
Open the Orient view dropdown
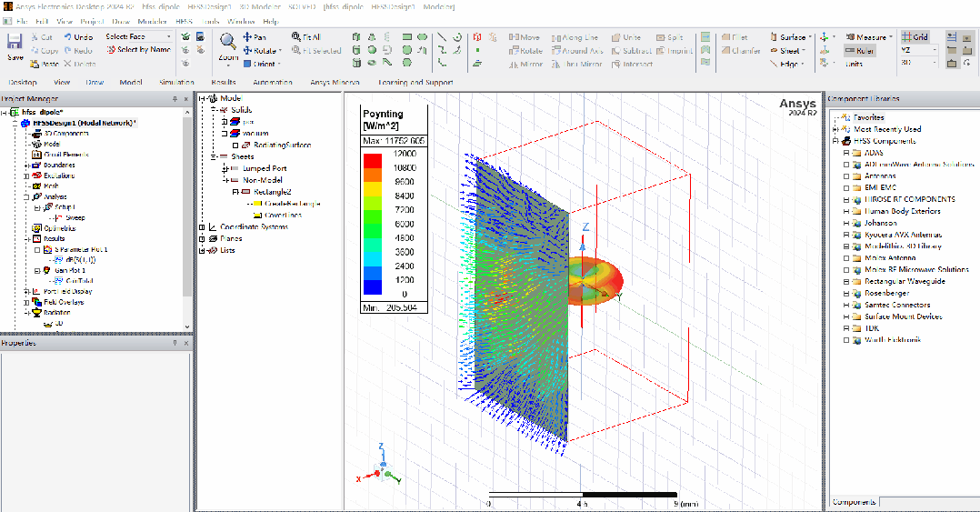pyautogui.click(x=279, y=64)
